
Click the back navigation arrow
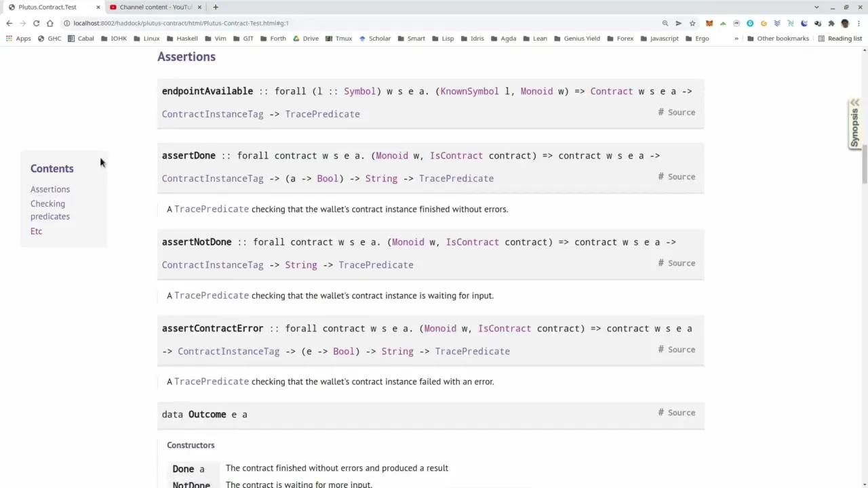[x=9, y=22]
